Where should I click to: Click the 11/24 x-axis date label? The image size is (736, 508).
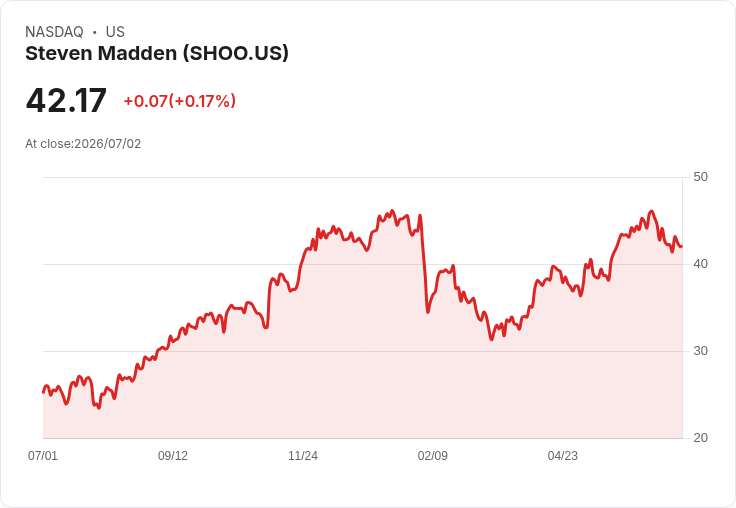(303, 456)
